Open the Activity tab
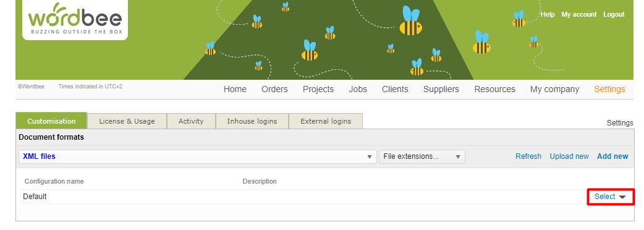 [x=191, y=121]
